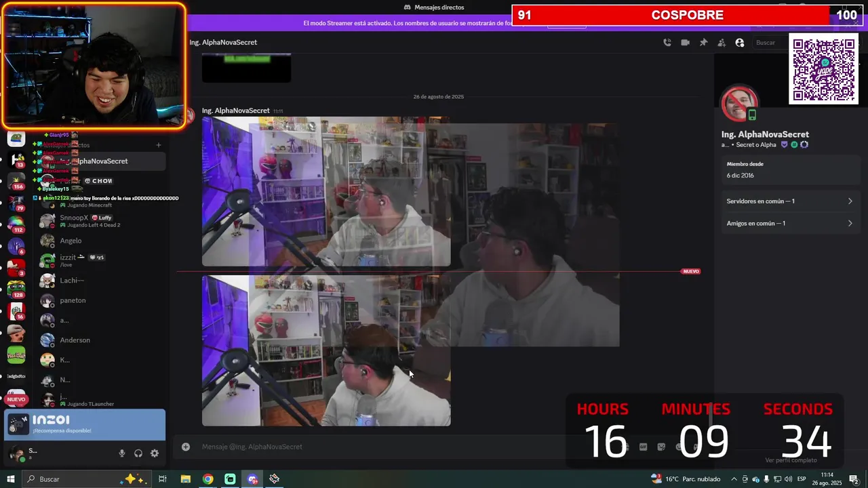Click the taskbar volume icon
The image size is (868, 488).
coord(788,479)
